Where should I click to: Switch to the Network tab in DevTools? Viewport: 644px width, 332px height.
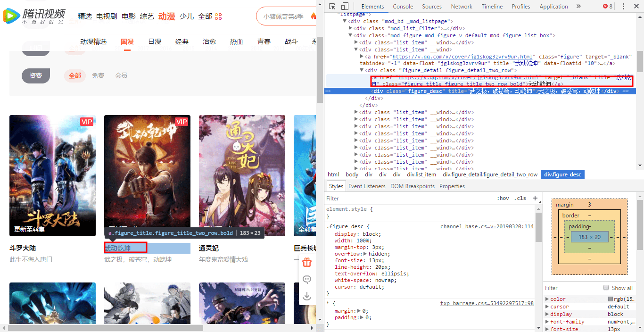pos(461,6)
